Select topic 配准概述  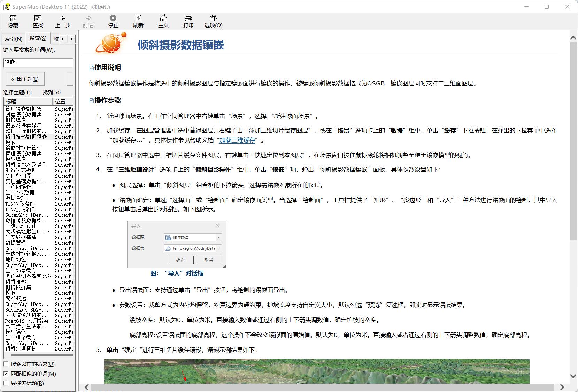(16, 299)
